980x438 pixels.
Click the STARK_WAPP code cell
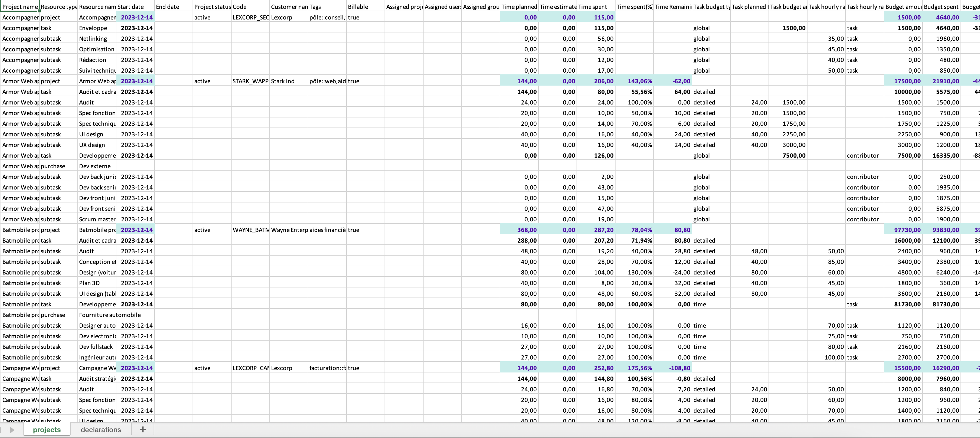(x=250, y=81)
